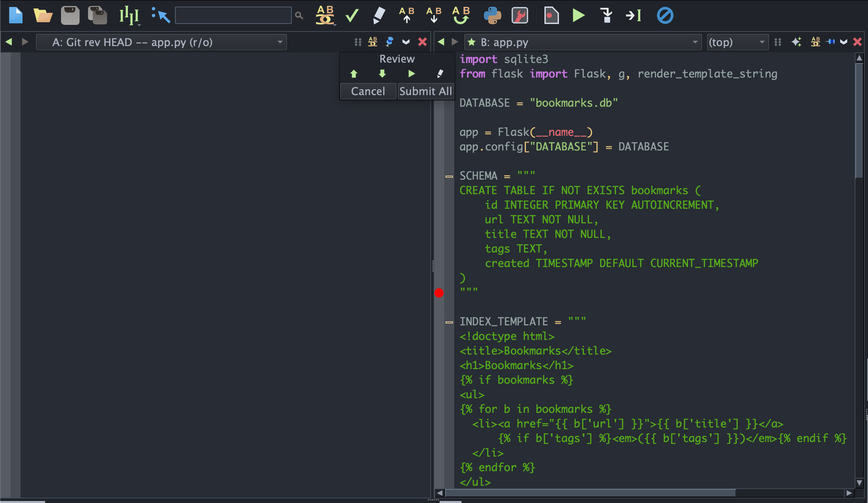Click the grip handle in pane A header
This screenshot has width=868, height=503.
pyautogui.click(x=358, y=42)
